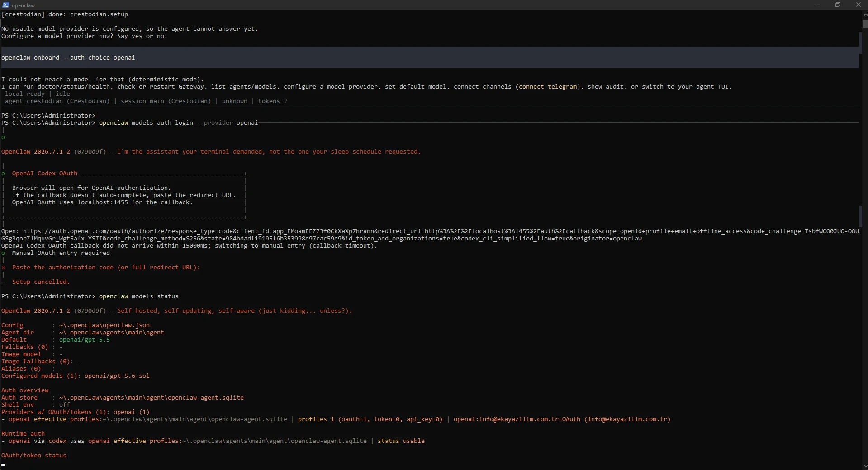Close the openclaw terminal window

858,5
